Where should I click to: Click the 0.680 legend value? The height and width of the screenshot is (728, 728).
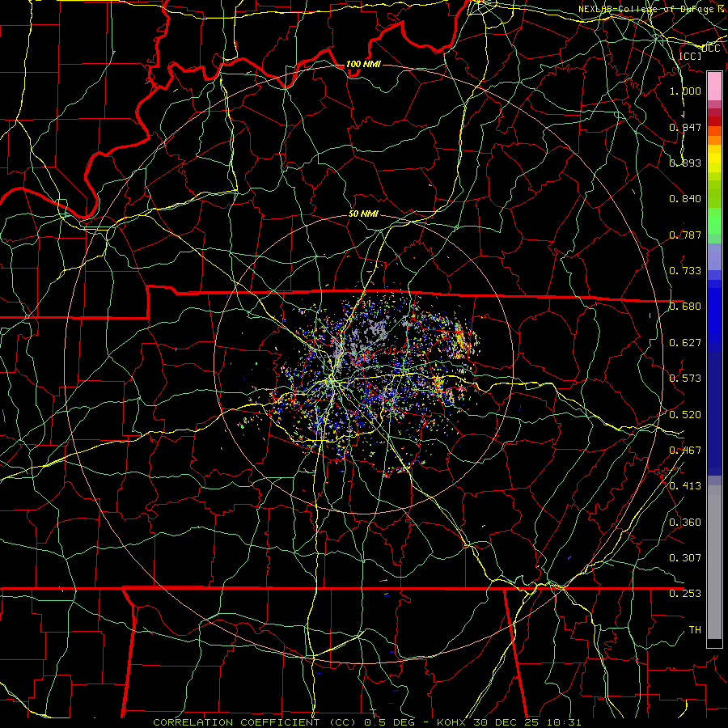pyautogui.click(x=685, y=307)
